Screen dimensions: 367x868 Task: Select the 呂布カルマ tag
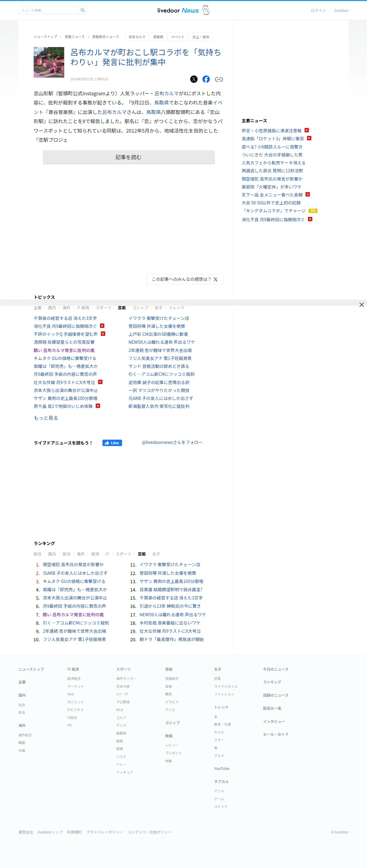tap(137, 37)
